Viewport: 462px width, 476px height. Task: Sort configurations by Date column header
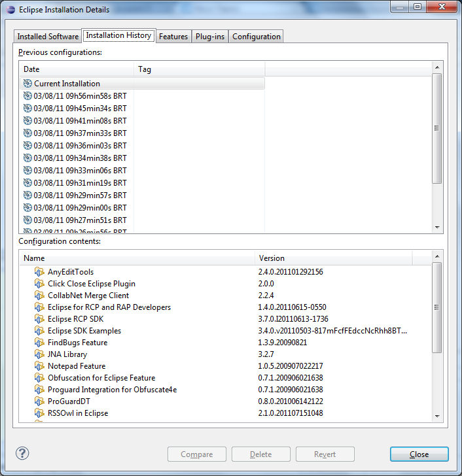pos(77,69)
